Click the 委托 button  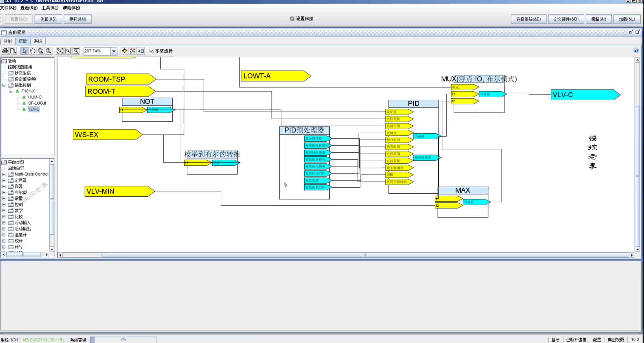pyautogui.click(x=77, y=19)
